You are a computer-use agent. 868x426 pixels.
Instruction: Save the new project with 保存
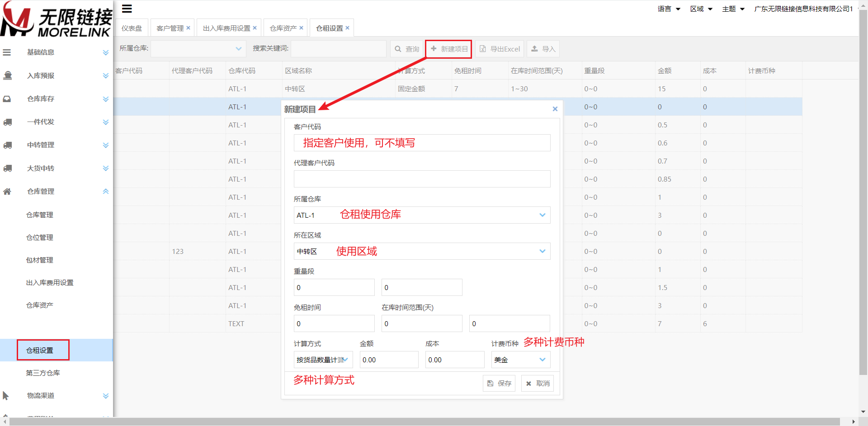[x=499, y=383]
